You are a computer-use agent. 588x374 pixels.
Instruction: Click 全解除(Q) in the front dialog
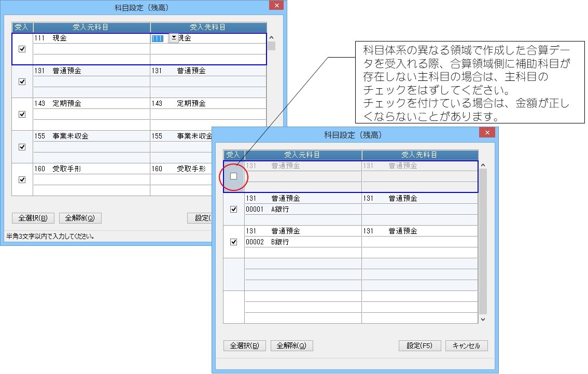[292, 345]
